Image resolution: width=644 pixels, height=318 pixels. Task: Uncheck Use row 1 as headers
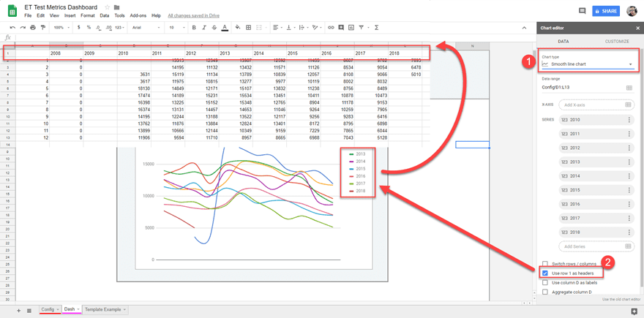545,273
